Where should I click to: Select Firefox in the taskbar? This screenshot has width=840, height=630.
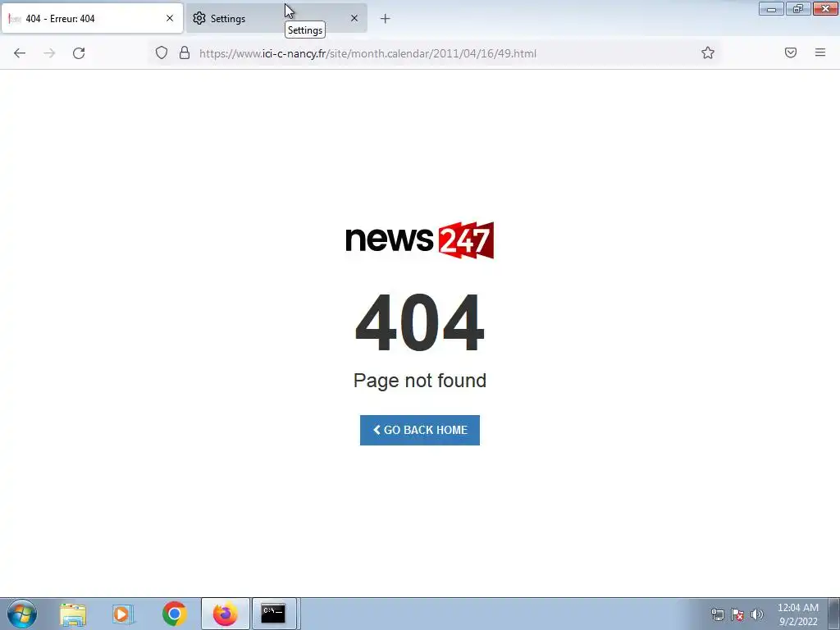[226, 614]
